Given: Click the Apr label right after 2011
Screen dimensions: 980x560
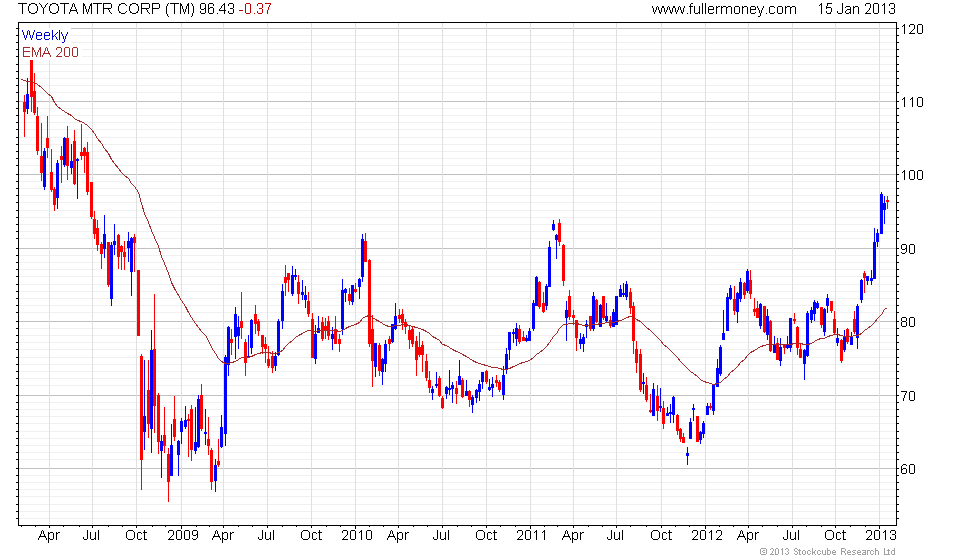Looking at the screenshot, I should [x=572, y=536].
